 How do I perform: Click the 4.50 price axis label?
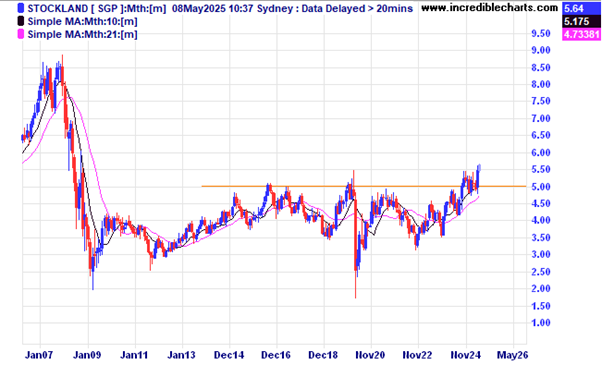[x=541, y=203]
